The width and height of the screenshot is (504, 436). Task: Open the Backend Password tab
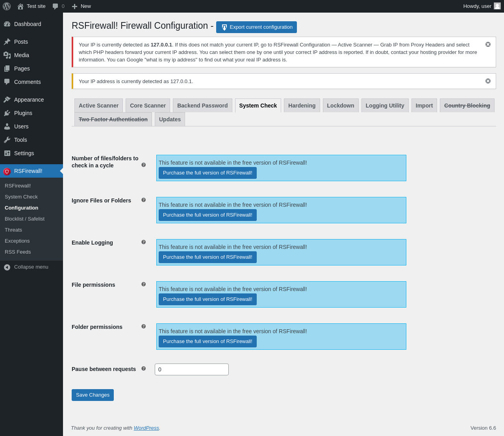tap(202, 106)
